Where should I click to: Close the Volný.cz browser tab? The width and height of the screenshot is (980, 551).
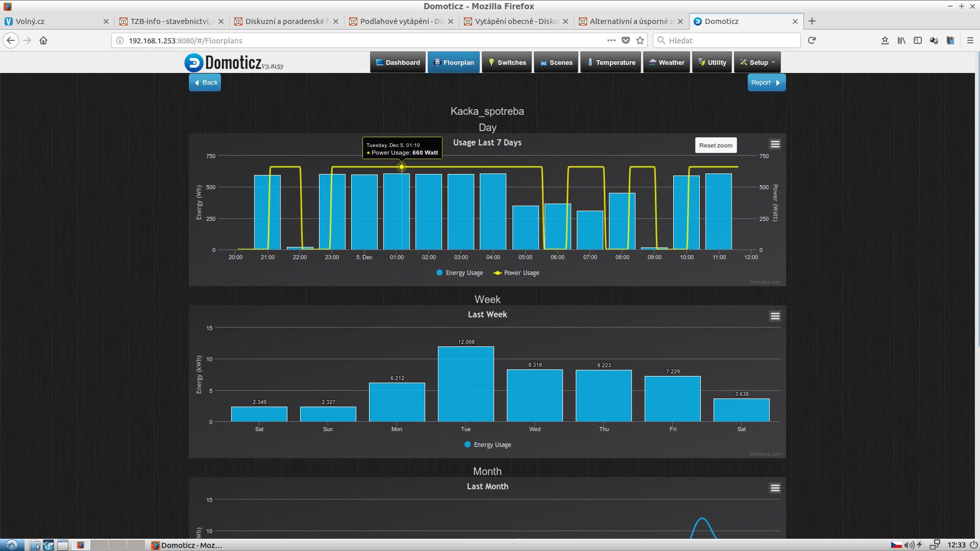[106, 21]
